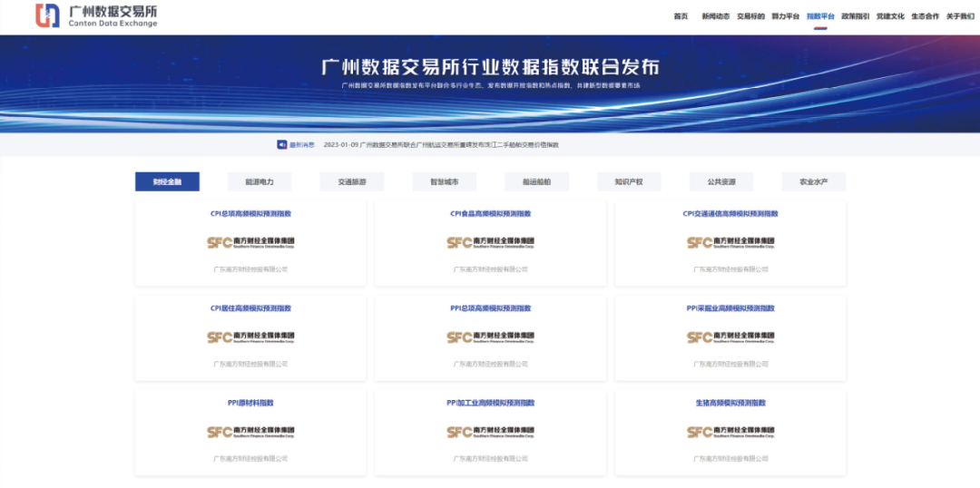The height and width of the screenshot is (488, 980).
Task: Open the 交易标的 navigation item
Action: pos(750,17)
